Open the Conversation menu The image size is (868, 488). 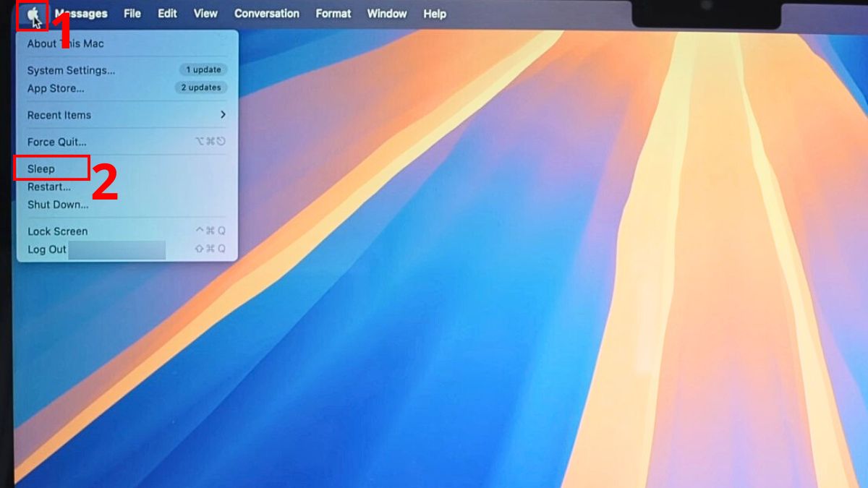pos(266,13)
